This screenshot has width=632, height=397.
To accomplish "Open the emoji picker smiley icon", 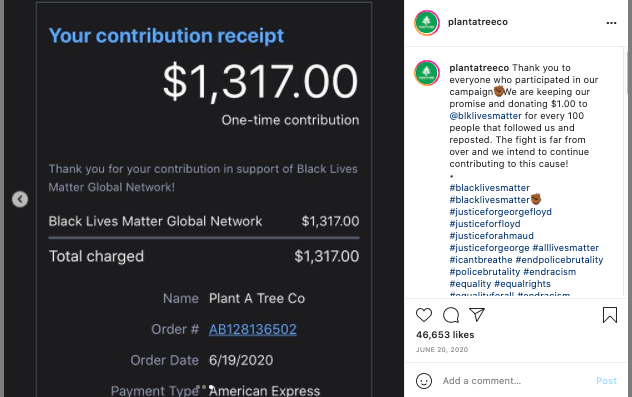I will click(x=424, y=381).
